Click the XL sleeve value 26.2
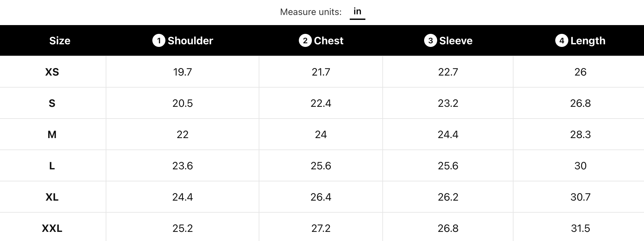This screenshot has width=644, height=241. (448, 197)
